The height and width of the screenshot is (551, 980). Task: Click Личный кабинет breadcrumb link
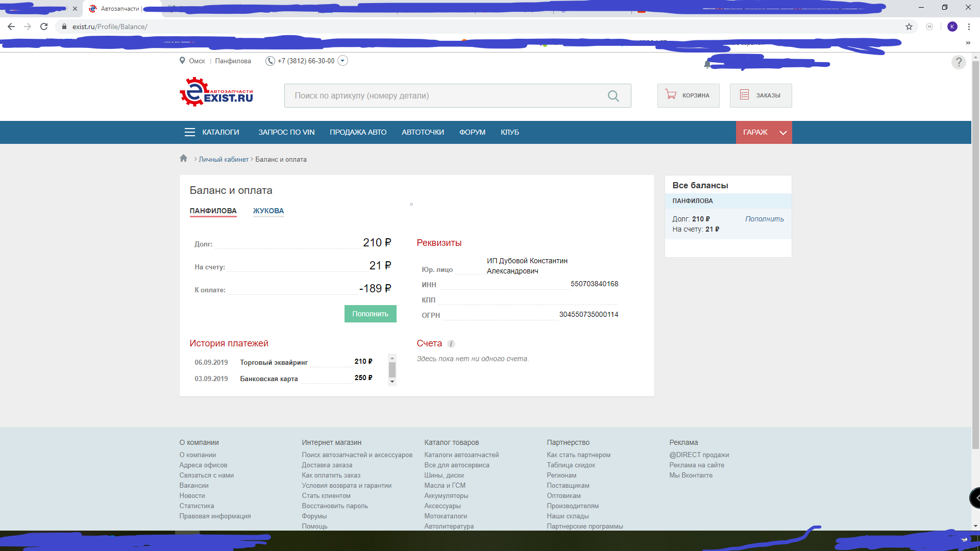pyautogui.click(x=224, y=160)
